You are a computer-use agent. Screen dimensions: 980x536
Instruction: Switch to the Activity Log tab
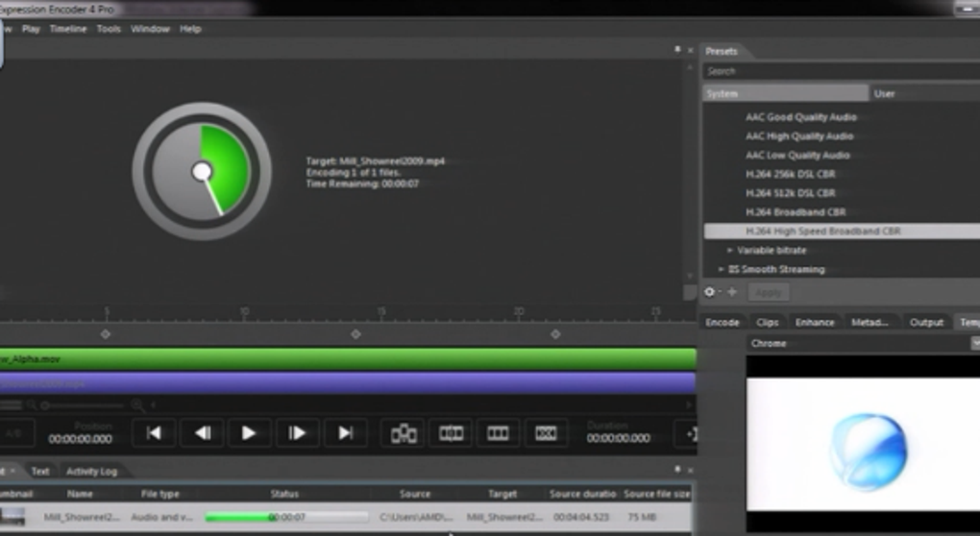[x=91, y=472]
